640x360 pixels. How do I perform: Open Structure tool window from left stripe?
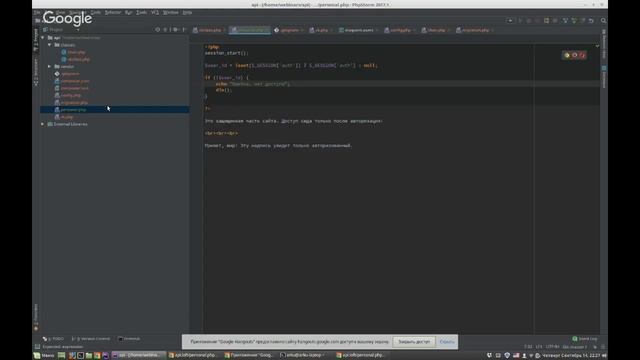coord(36,72)
